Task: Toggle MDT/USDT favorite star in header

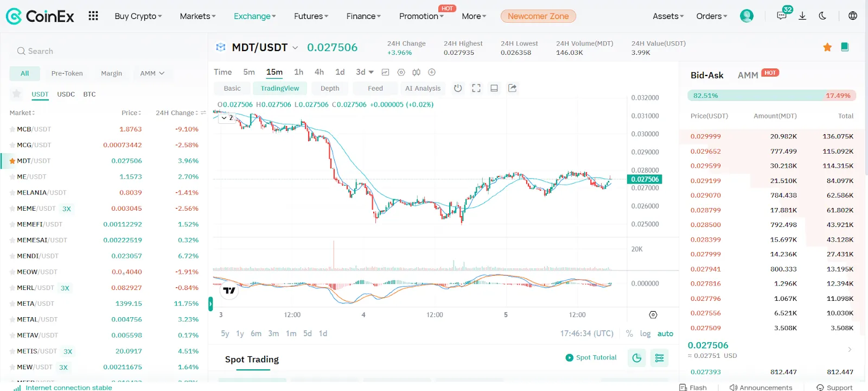Action: pos(827,47)
